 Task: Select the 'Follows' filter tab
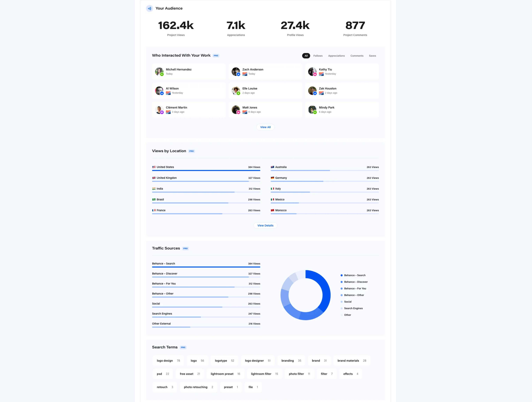click(x=318, y=55)
